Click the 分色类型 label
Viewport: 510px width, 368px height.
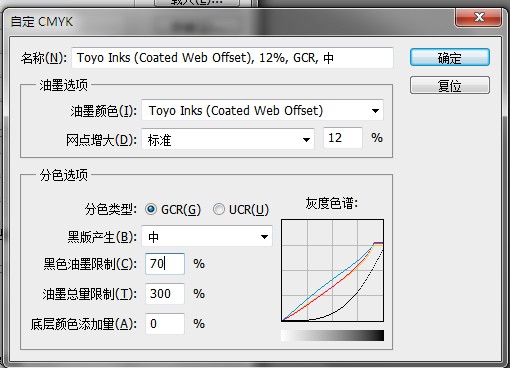[x=111, y=210]
